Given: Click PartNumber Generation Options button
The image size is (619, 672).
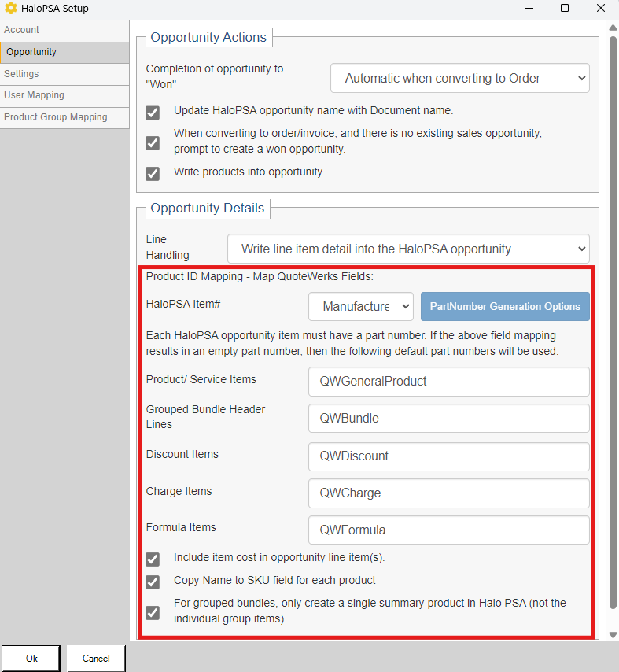Looking at the screenshot, I should [x=505, y=306].
